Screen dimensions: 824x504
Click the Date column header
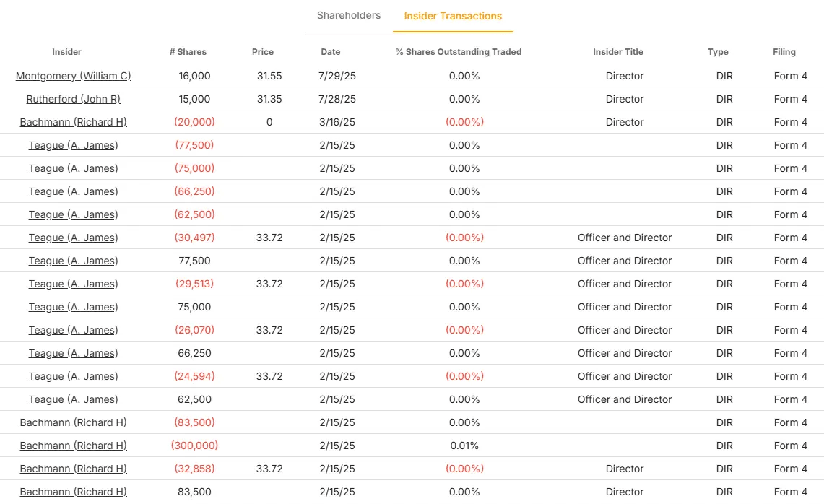(x=331, y=52)
